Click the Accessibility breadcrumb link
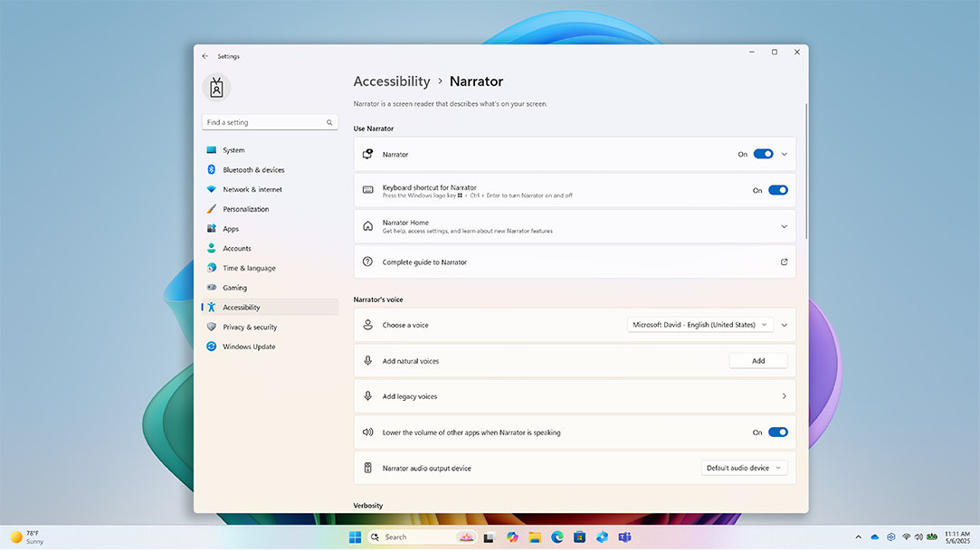Image resolution: width=980 pixels, height=551 pixels. [392, 81]
